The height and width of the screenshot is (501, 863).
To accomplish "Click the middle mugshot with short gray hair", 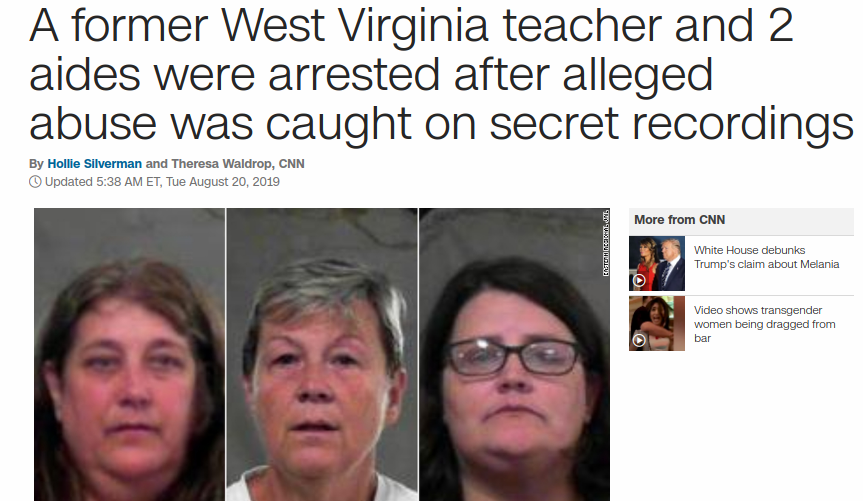I will pyautogui.click(x=322, y=355).
